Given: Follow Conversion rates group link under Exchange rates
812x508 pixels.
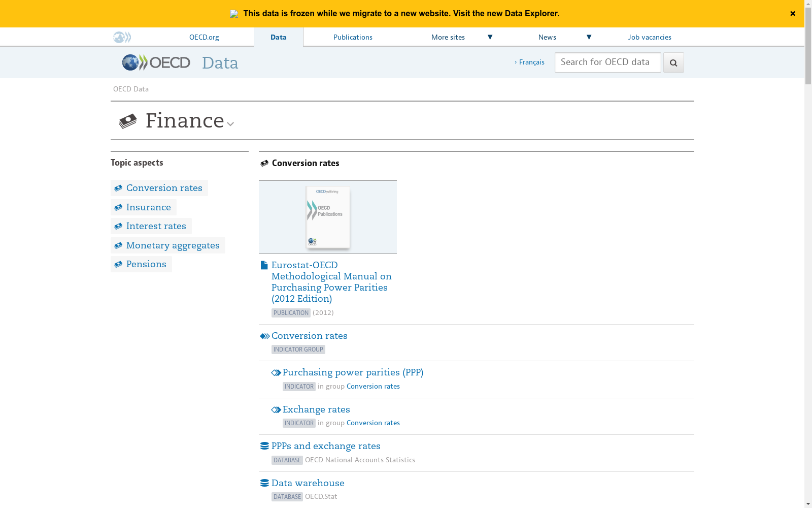Looking at the screenshot, I should tap(373, 423).
